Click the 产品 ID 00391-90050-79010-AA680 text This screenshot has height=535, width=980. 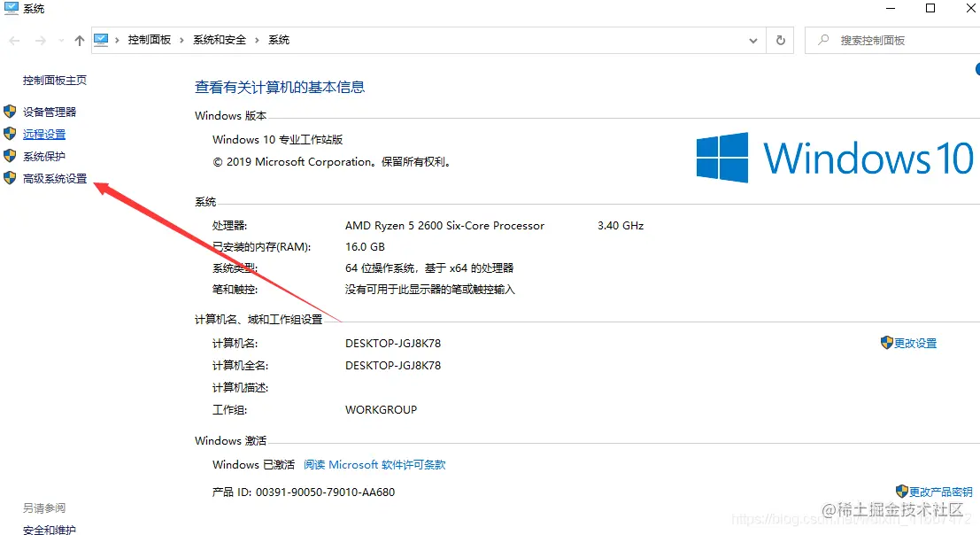click(304, 492)
